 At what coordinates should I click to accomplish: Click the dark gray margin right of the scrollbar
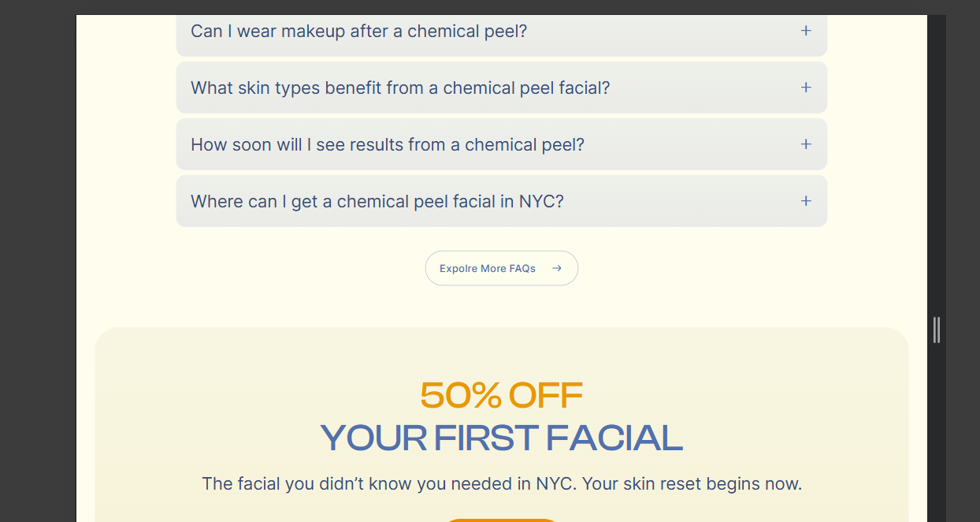tap(963, 260)
